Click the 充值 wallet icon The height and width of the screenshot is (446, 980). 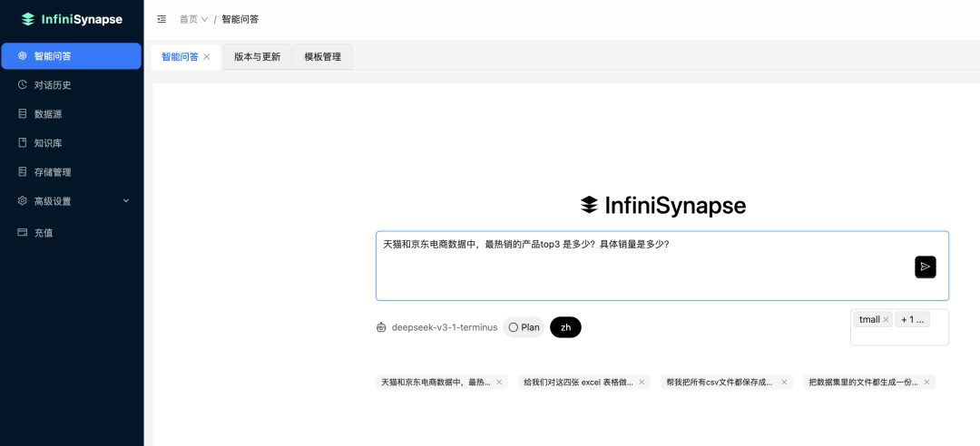pos(23,232)
